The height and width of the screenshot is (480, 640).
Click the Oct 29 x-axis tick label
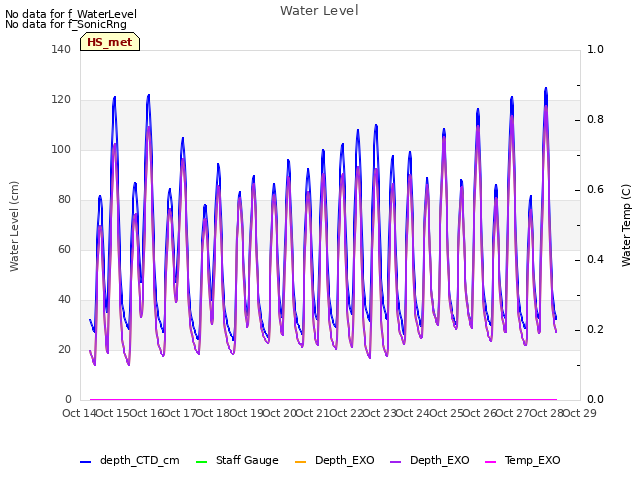[580, 413]
